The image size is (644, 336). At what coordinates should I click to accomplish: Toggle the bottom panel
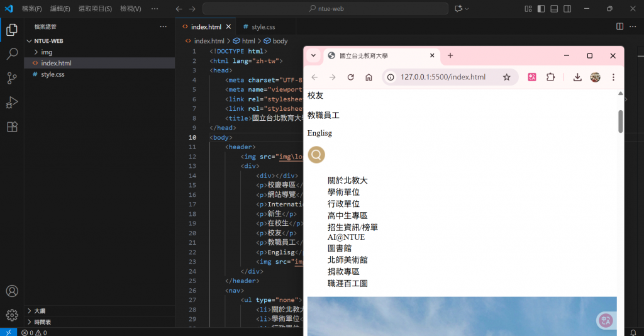tap(554, 9)
